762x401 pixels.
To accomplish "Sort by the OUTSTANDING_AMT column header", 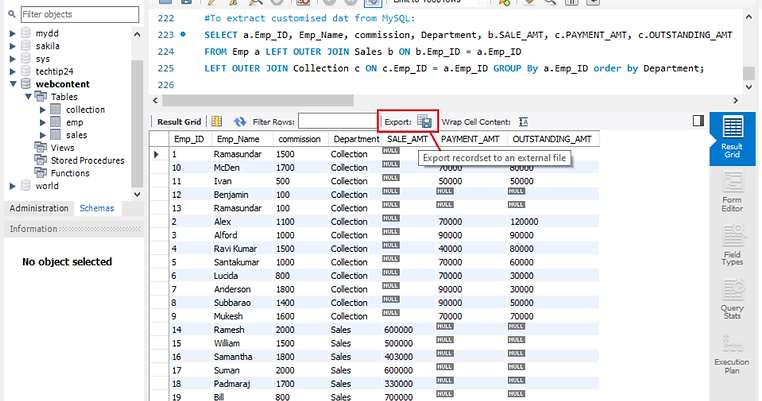I will pos(552,139).
